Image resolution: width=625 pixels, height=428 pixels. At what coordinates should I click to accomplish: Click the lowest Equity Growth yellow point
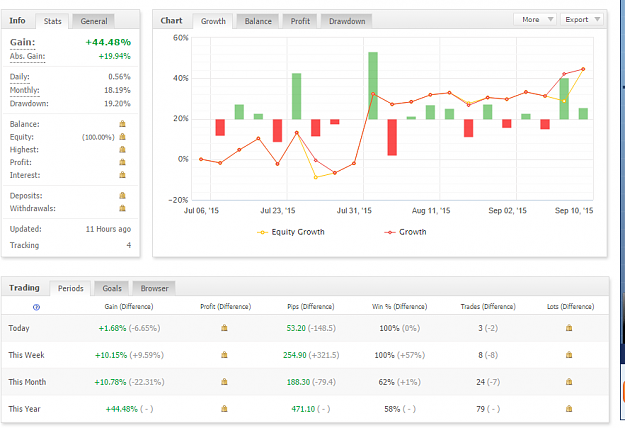tap(316, 177)
